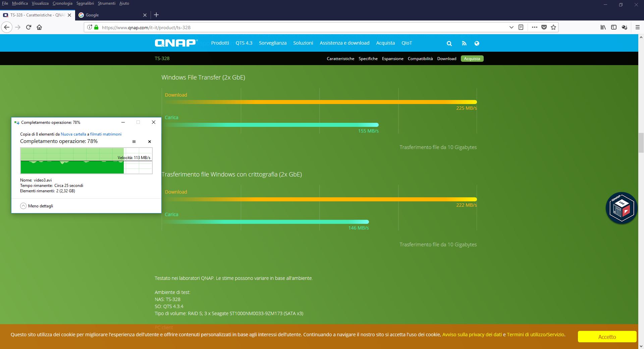Click the QNAP site search magnifier icon
The width and height of the screenshot is (644, 349).
tap(449, 43)
